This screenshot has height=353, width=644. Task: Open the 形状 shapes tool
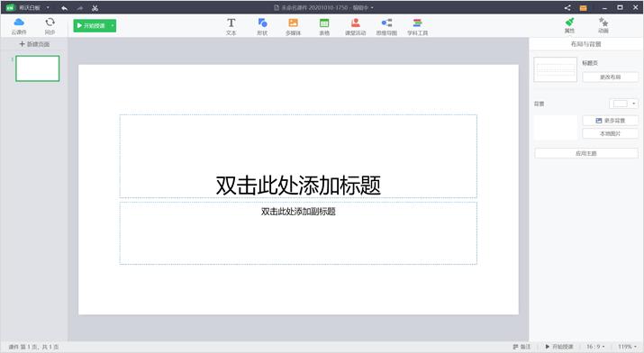click(x=262, y=26)
